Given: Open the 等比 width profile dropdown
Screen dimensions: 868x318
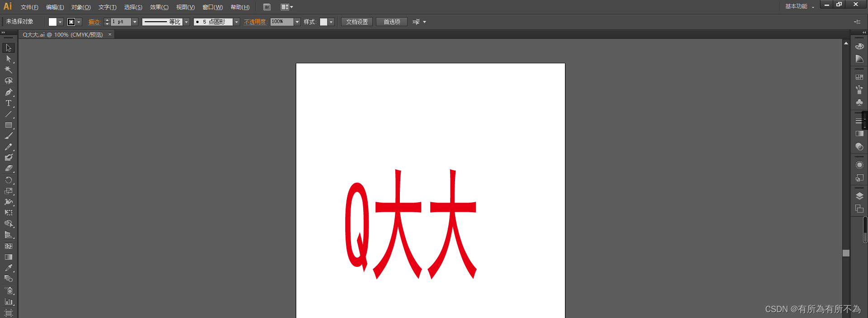Looking at the screenshot, I should click(186, 22).
